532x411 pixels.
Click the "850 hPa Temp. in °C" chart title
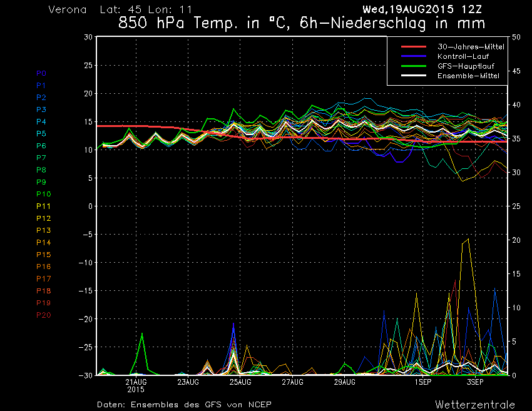(x=205, y=23)
